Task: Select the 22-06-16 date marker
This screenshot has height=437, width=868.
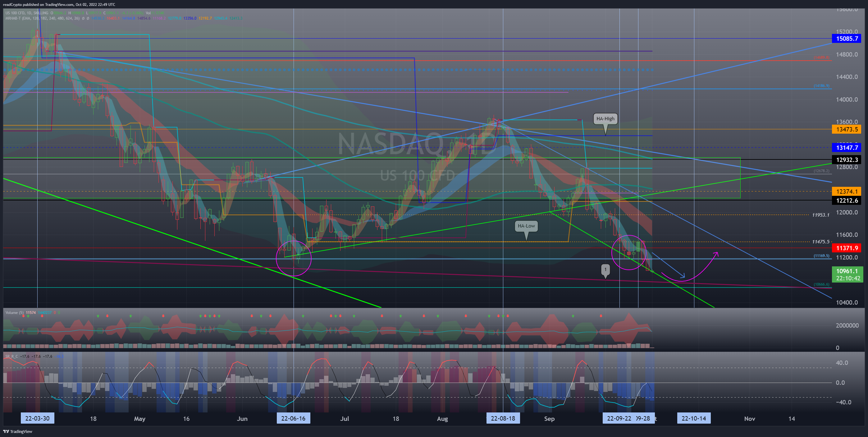Action: [293, 418]
